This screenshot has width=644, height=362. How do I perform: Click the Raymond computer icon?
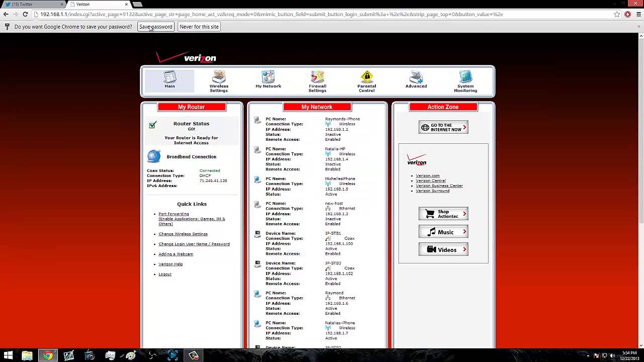click(x=258, y=294)
